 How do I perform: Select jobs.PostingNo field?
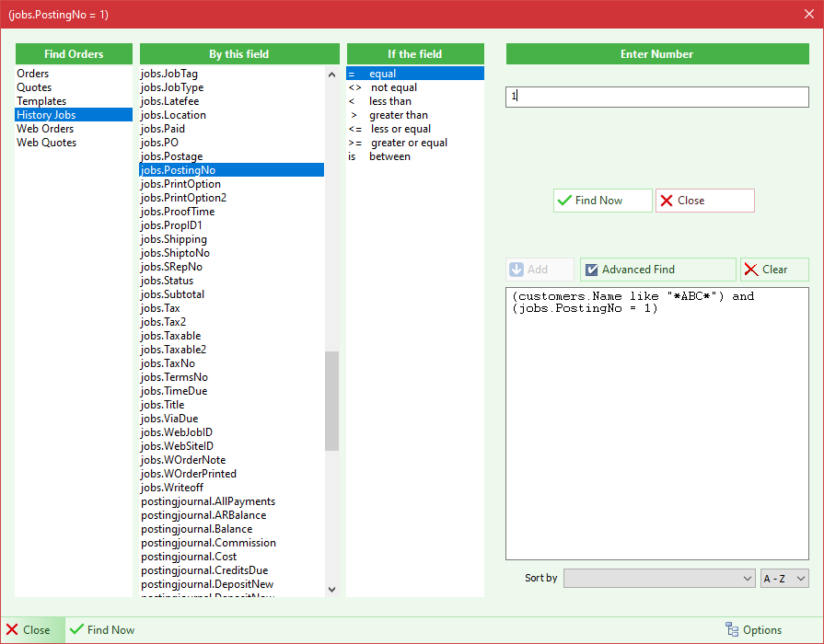pos(232,169)
